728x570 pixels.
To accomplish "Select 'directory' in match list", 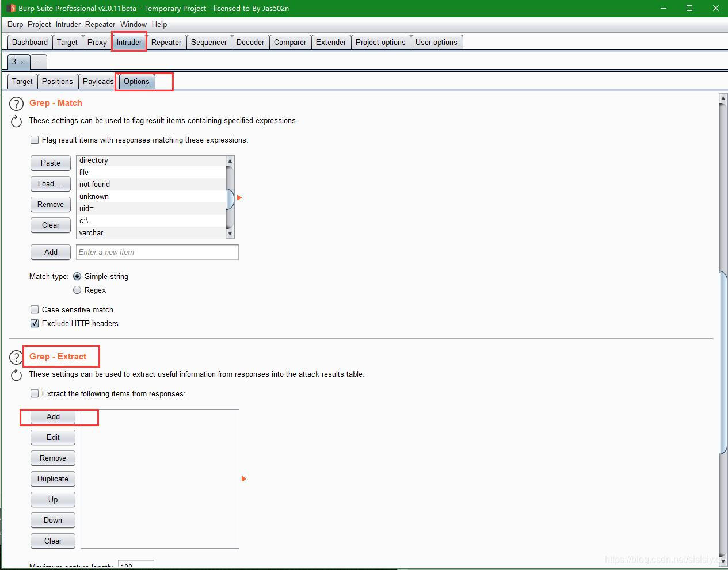I will click(x=151, y=160).
